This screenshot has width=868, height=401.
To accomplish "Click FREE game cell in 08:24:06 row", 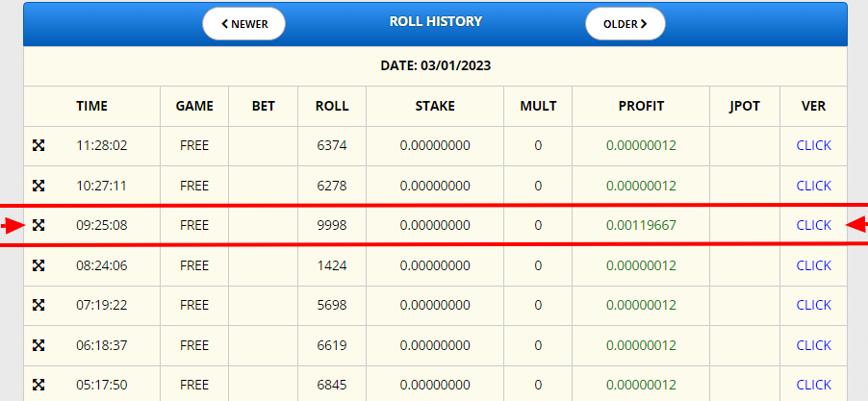I will pyautogui.click(x=194, y=265).
